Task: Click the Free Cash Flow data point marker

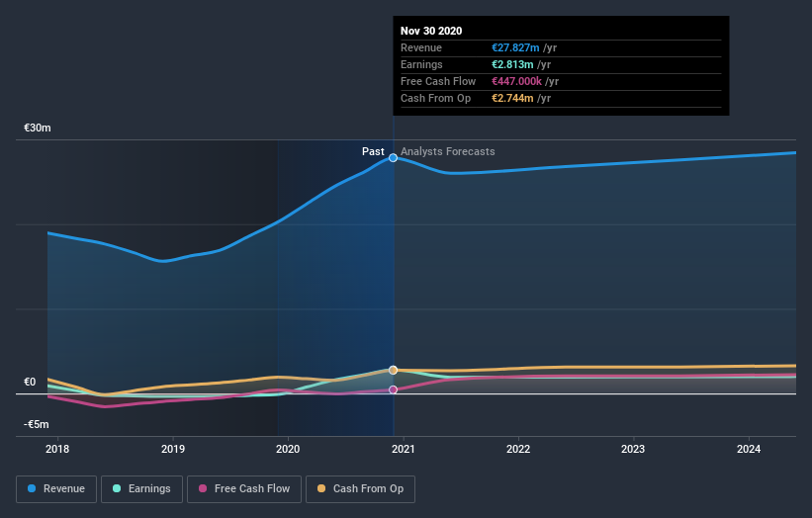Action: point(393,389)
